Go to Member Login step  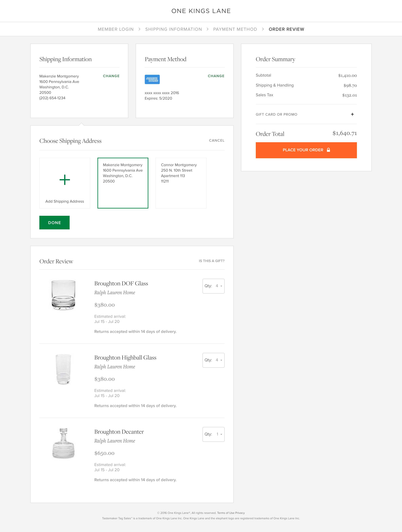115,29
